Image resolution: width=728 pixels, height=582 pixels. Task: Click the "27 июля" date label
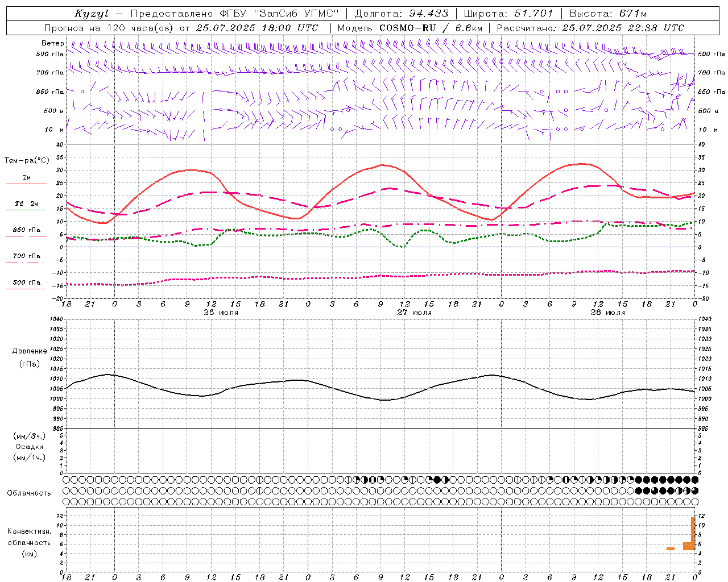[x=415, y=313]
